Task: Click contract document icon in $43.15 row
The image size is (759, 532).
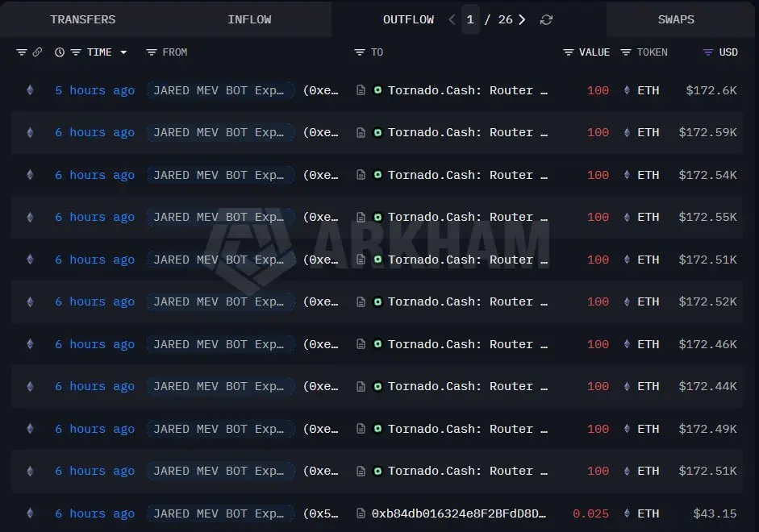Action: (361, 513)
